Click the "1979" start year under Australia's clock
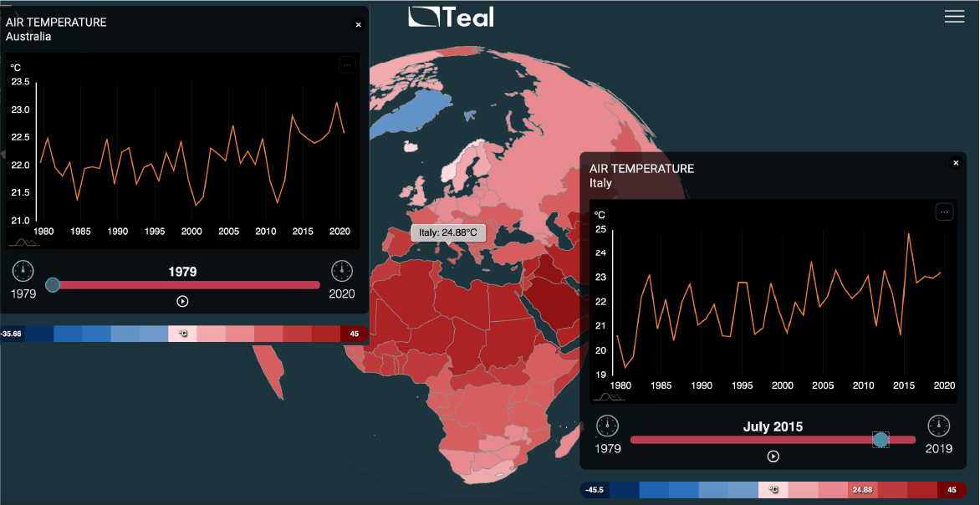Viewport: 980px width, 505px height. click(x=23, y=293)
